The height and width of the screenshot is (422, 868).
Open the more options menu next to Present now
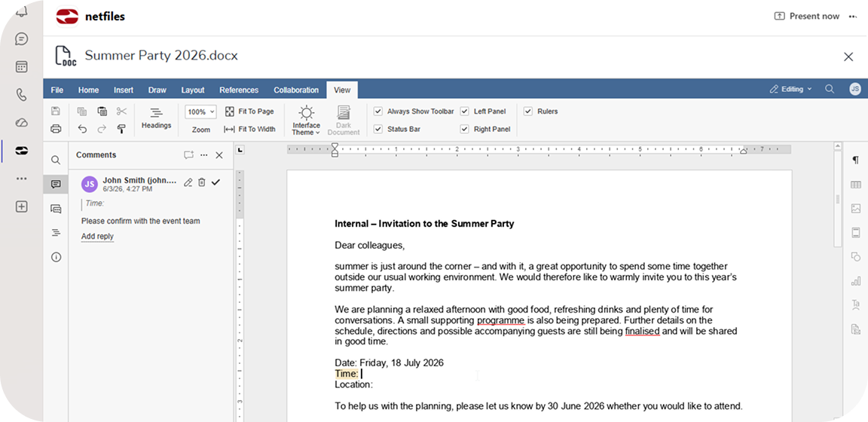coord(852,17)
